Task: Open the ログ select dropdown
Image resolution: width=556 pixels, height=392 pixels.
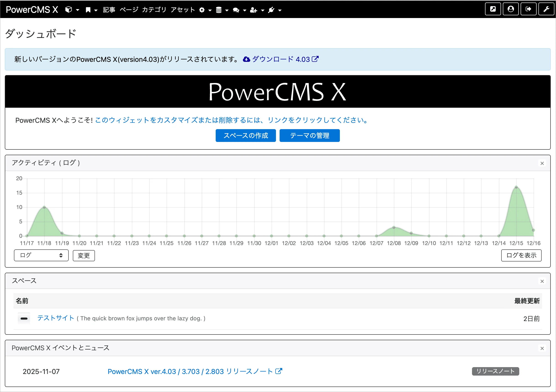Action: pyautogui.click(x=41, y=256)
